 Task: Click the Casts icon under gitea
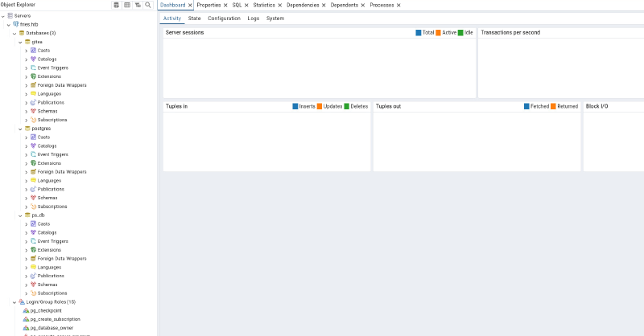pyautogui.click(x=33, y=51)
